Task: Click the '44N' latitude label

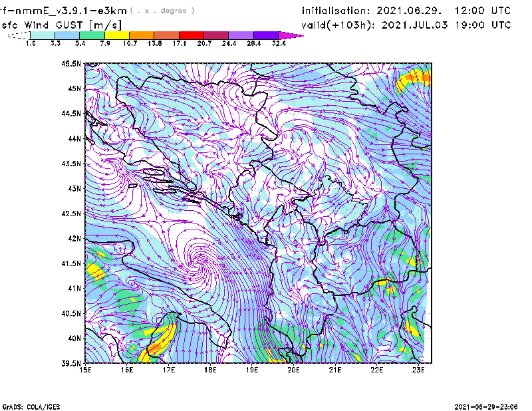Action: pyautogui.click(x=74, y=138)
